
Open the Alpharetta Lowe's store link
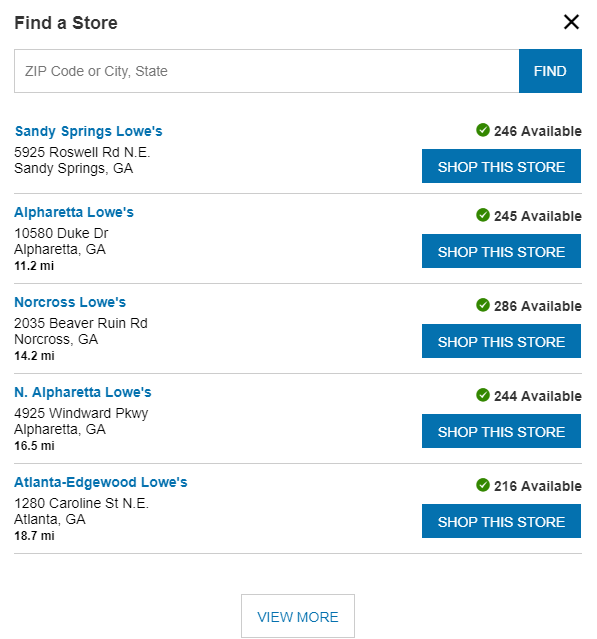pyautogui.click(x=74, y=212)
